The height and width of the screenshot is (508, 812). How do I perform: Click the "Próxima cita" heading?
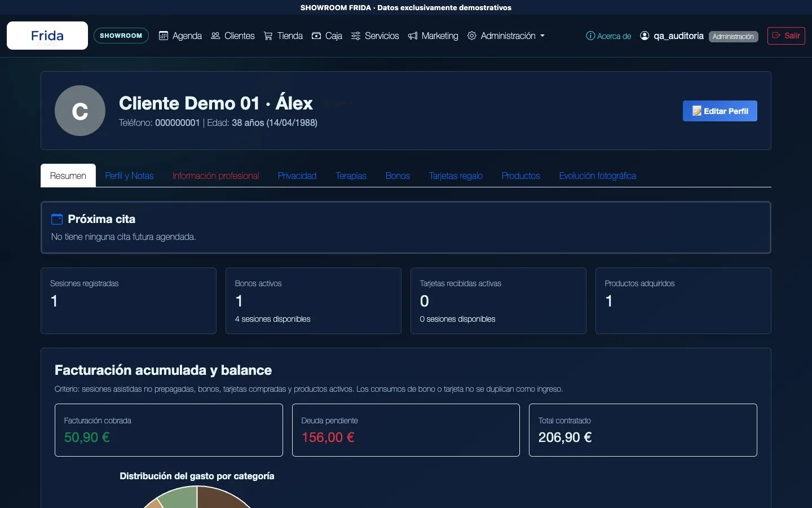click(101, 219)
